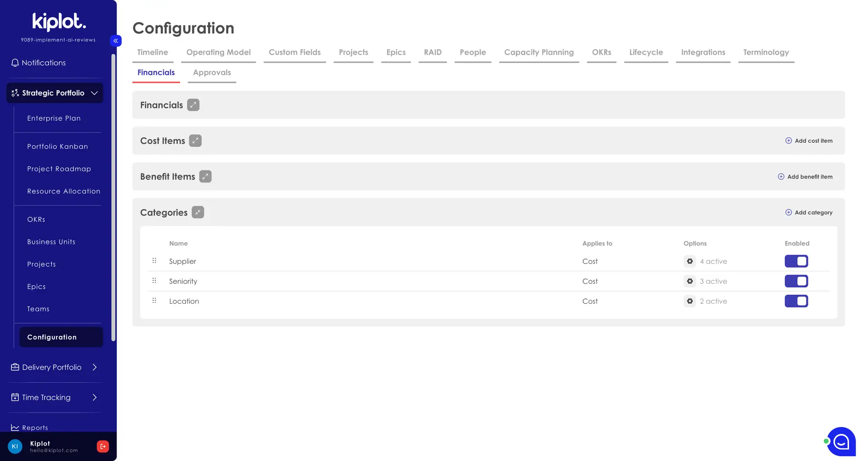This screenshot has height=461, width=868.
Task: Expand the Financials section
Action: tap(193, 105)
